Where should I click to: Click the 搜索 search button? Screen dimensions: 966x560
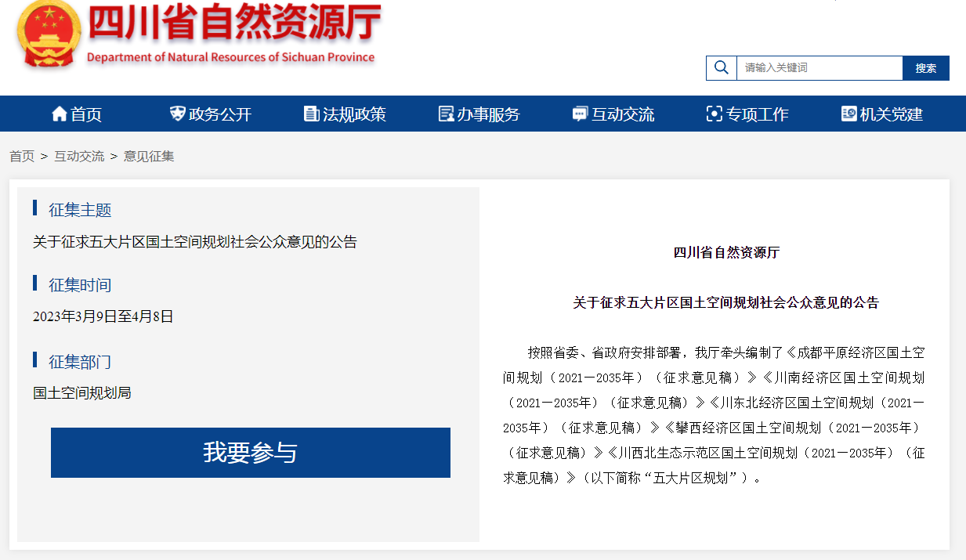925,67
